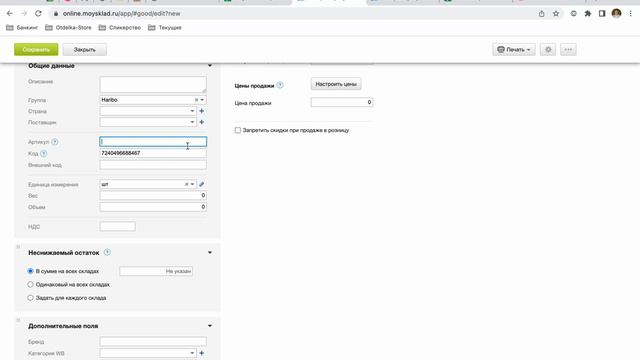
Task: Click the Код help question icon
Action: [44, 153]
